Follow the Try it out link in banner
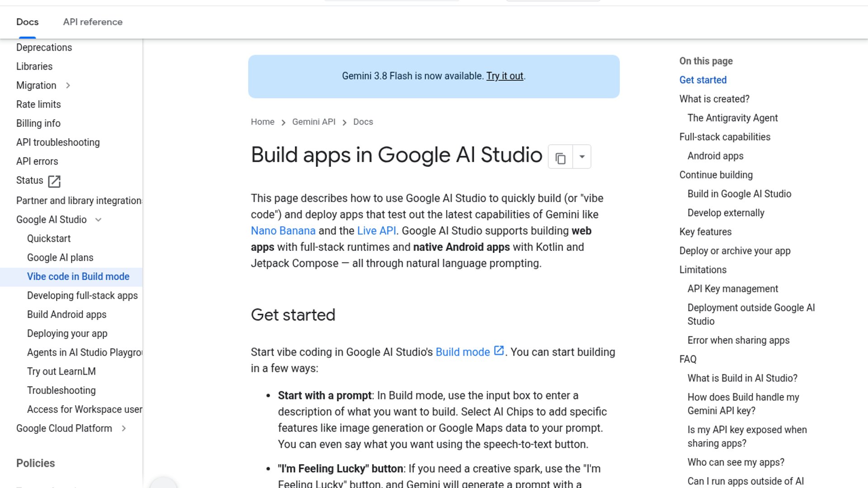The height and width of the screenshot is (488, 868). (505, 76)
